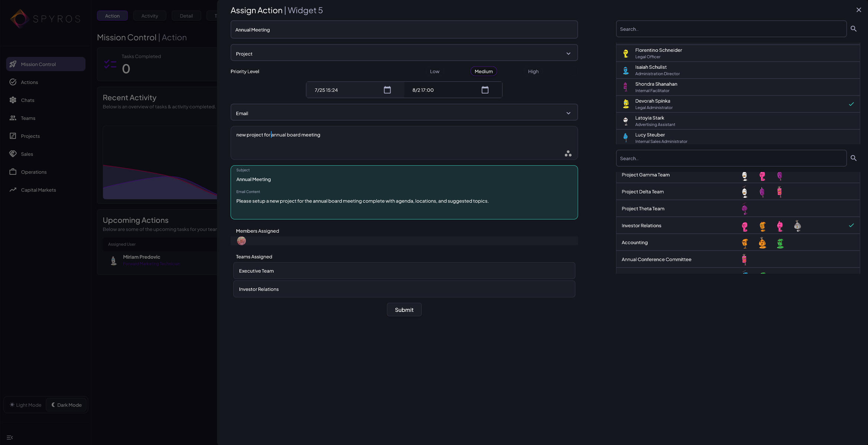The height and width of the screenshot is (445, 868).
Task: Expand the Email type dropdown
Action: pyautogui.click(x=404, y=113)
